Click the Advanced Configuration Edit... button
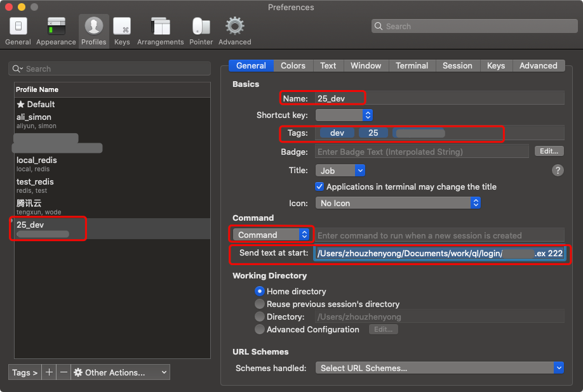Screen dimensions: 583x392 point(384,329)
